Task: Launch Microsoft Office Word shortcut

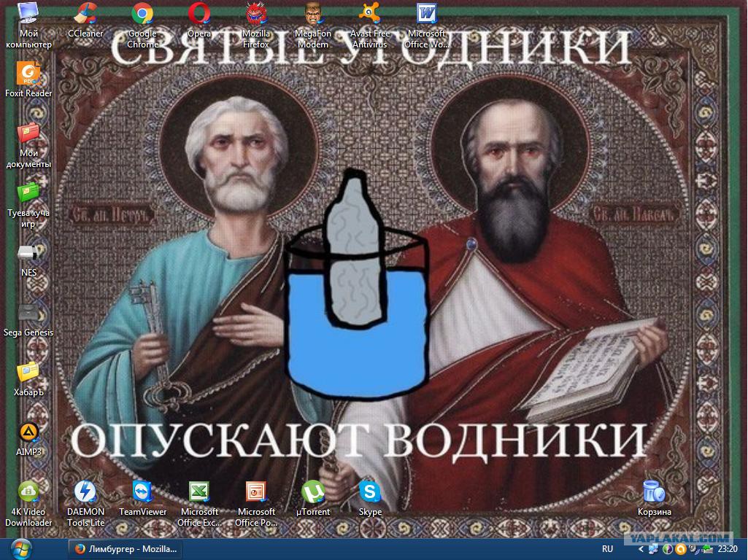Action: [x=426, y=25]
